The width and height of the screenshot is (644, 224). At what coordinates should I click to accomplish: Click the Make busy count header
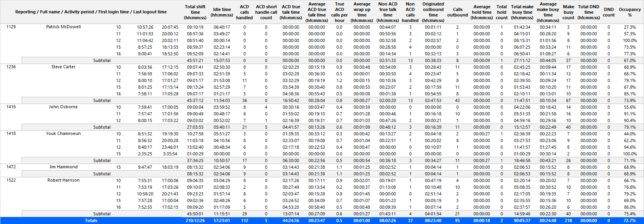(x=568, y=12)
